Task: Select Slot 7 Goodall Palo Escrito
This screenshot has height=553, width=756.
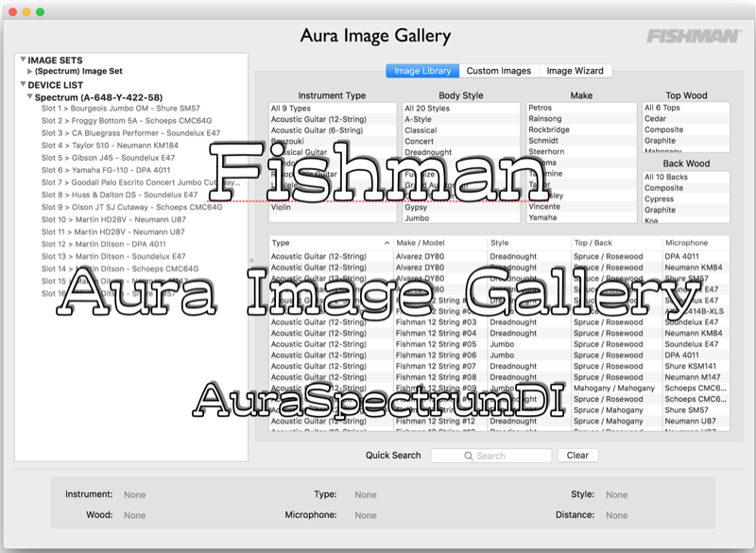Action: click(x=140, y=182)
